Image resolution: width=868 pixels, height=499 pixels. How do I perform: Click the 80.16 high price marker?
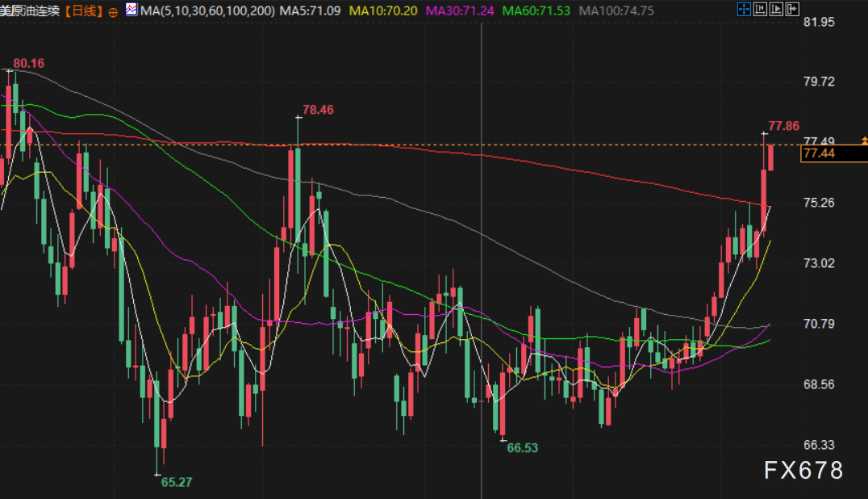tap(29, 63)
